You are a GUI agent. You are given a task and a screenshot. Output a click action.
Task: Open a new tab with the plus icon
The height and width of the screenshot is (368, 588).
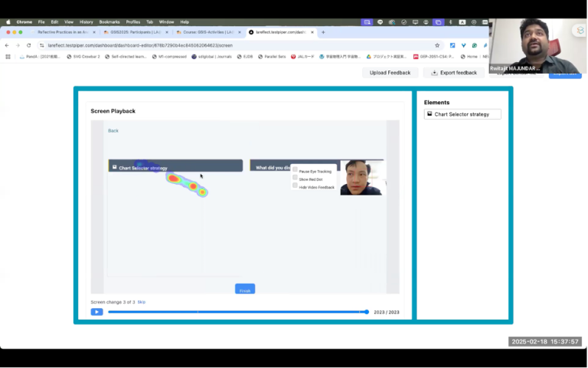click(x=323, y=32)
